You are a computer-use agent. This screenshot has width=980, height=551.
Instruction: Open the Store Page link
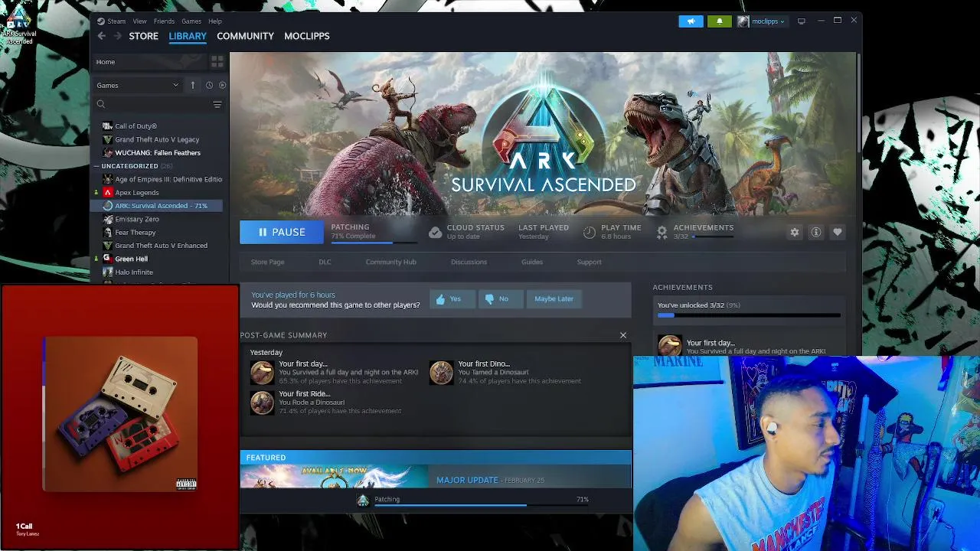click(x=267, y=262)
